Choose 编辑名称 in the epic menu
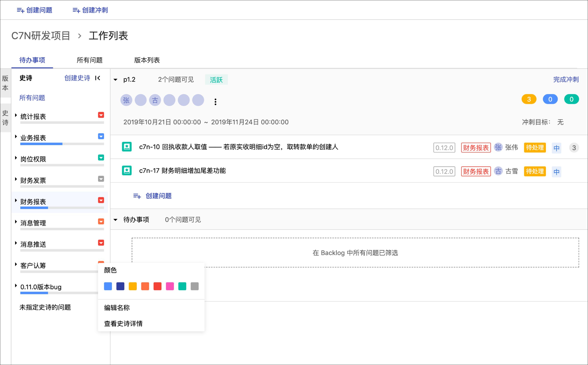The height and width of the screenshot is (365, 588). pos(117,308)
